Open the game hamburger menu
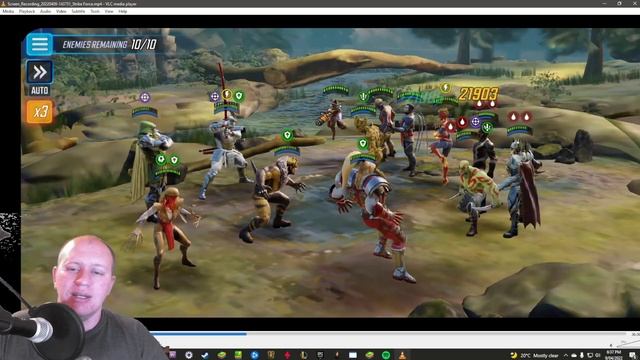The image size is (640, 360). tap(40, 44)
